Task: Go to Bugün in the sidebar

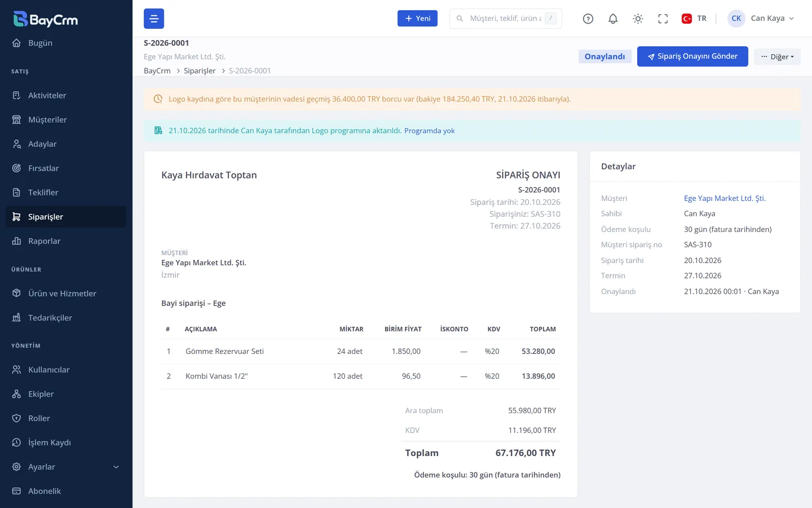Action: point(66,43)
